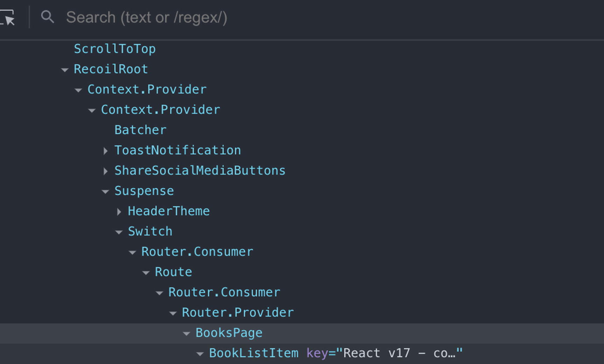Expand the ToastNotification node arrow
This screenshot has width=604, height=364.
pos(105,151)
